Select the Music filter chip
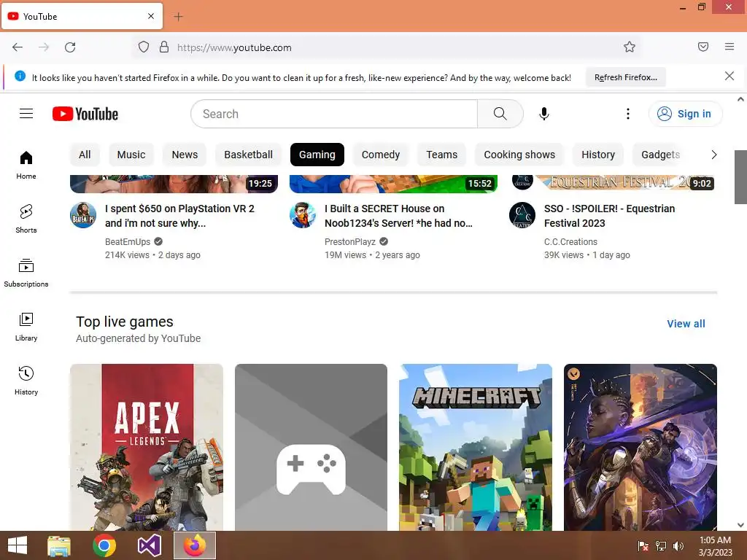 point(131,155)
